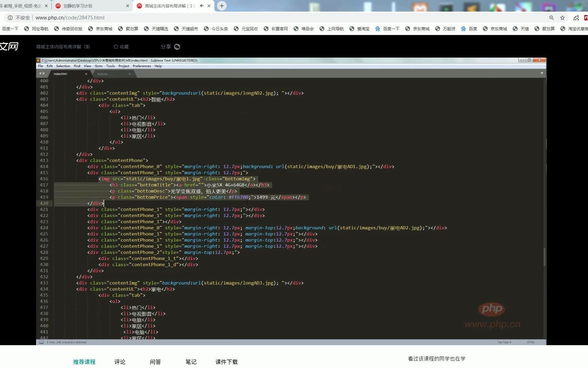Open the Project menu in Sublime Text
The image size is (588, 368).
click(124, 66)
